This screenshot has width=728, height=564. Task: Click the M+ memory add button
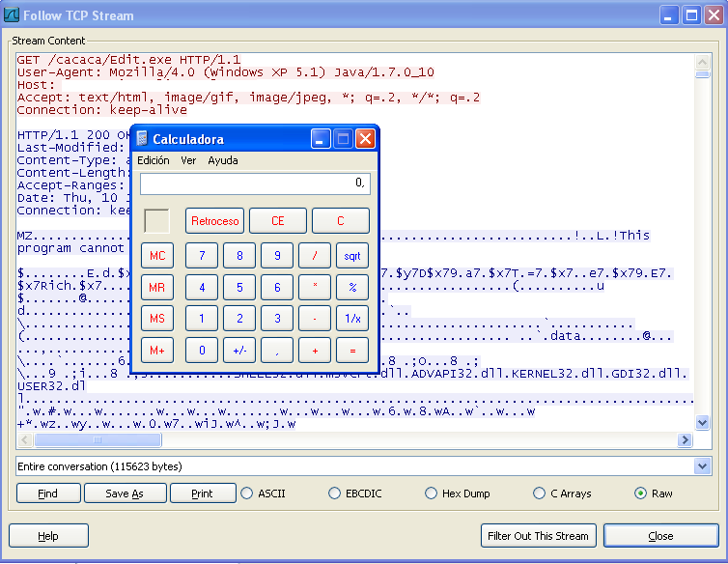pyautogui.click(x=157, y=350)
